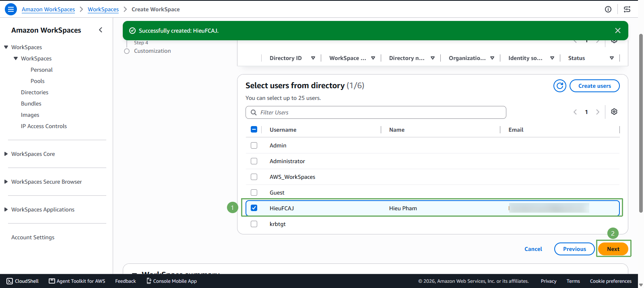The width and height of the screenshot is (644, 288).
Task: Open Directories in the sidebar
Action: coord(35,92)
